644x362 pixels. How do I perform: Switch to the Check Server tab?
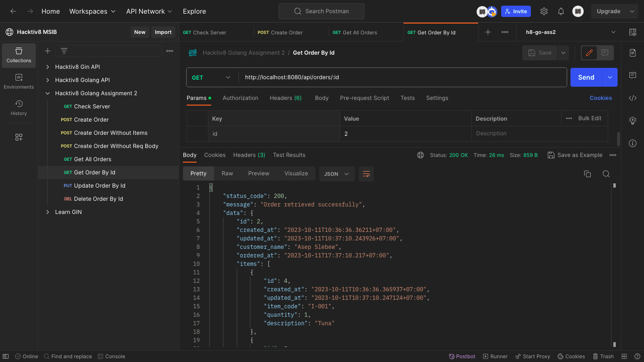[216, 32]
